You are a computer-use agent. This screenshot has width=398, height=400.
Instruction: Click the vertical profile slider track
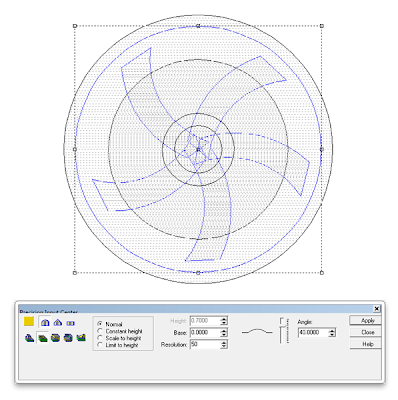[283, 335]
